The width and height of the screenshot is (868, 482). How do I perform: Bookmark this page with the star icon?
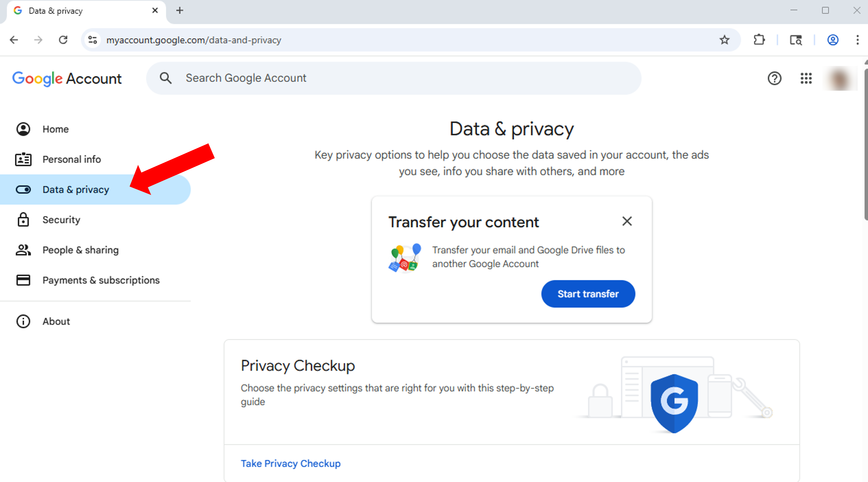pyautogui.click(x=725, y=40)
